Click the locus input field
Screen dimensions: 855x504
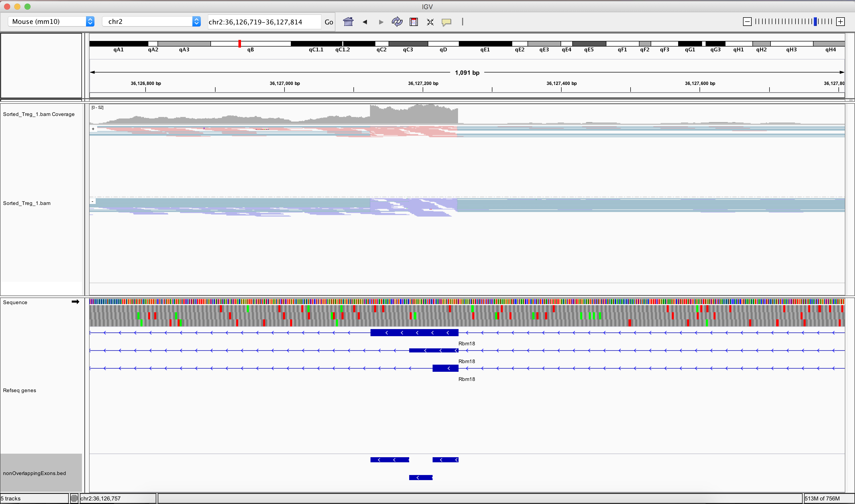pyautogui.click(x=264, y=22)
